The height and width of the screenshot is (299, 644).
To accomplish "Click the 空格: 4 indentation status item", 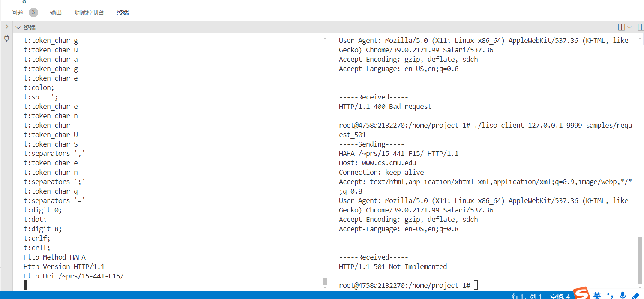I will (560, 296).
